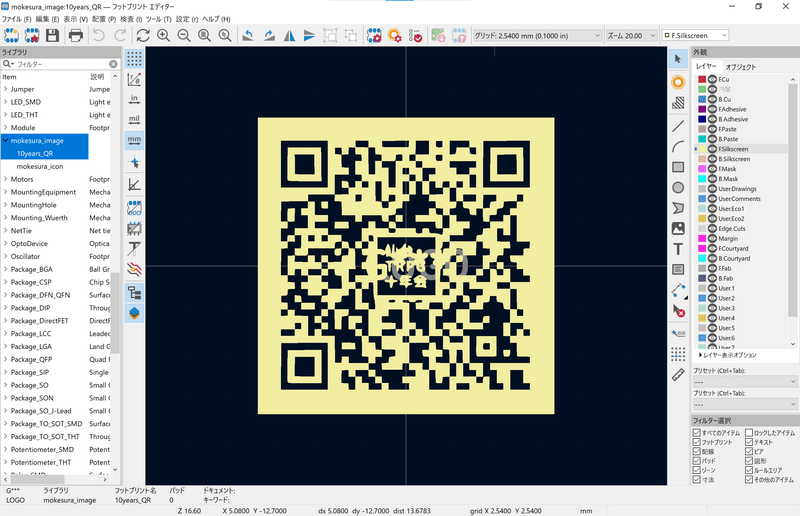Open 配置 menu
800x516 pixels.
(x=104, y=19)
